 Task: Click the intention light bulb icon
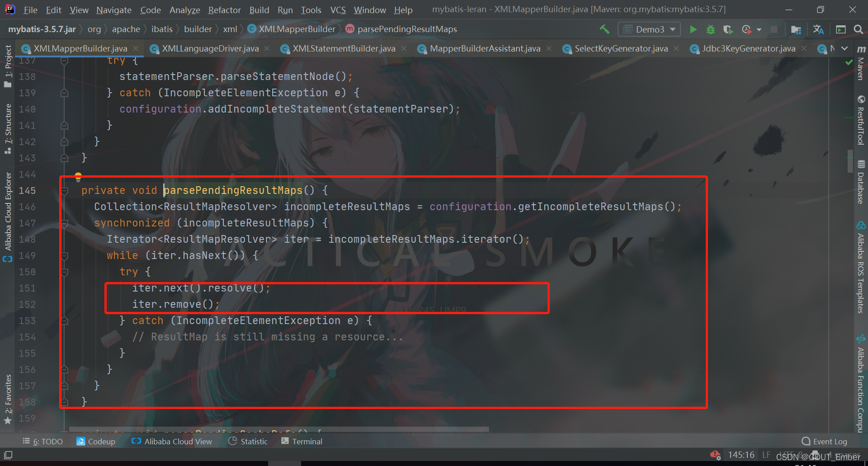click(78, 177)
